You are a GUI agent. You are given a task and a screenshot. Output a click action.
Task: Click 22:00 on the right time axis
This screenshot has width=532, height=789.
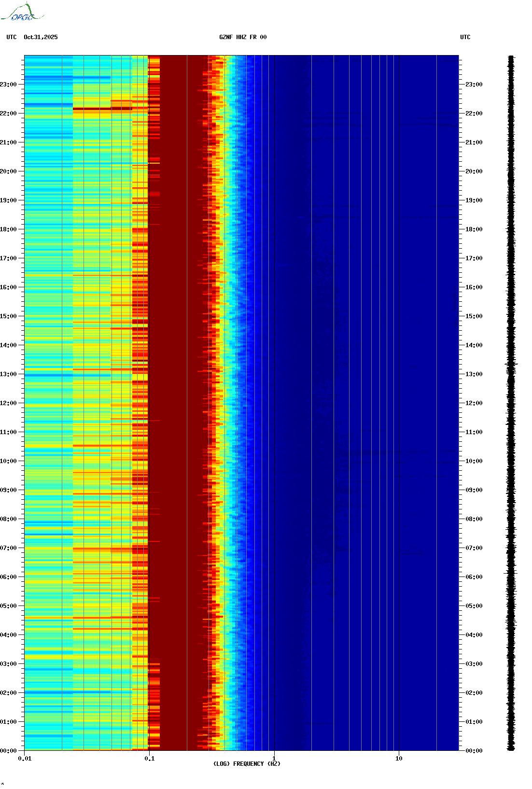coord(474,113)
